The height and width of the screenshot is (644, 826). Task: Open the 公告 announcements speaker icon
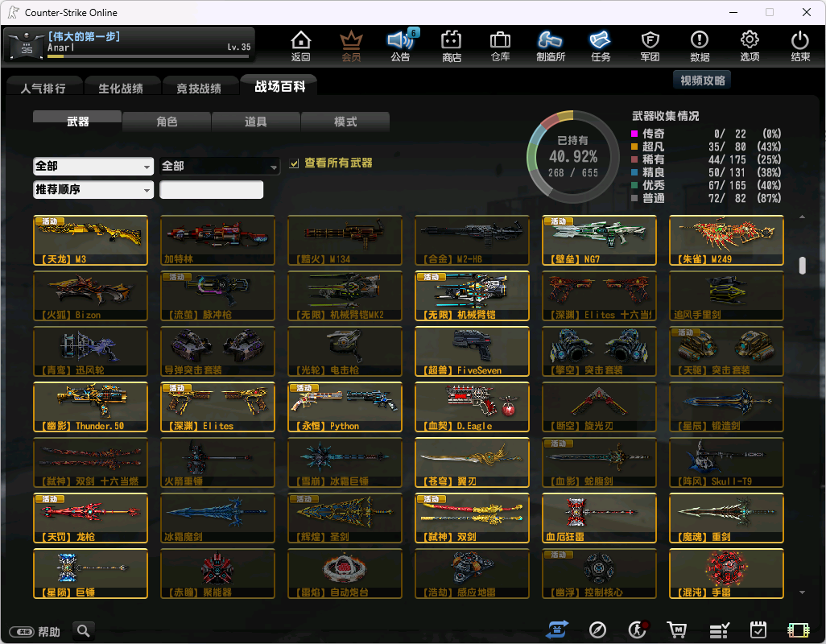pos(401,46)
